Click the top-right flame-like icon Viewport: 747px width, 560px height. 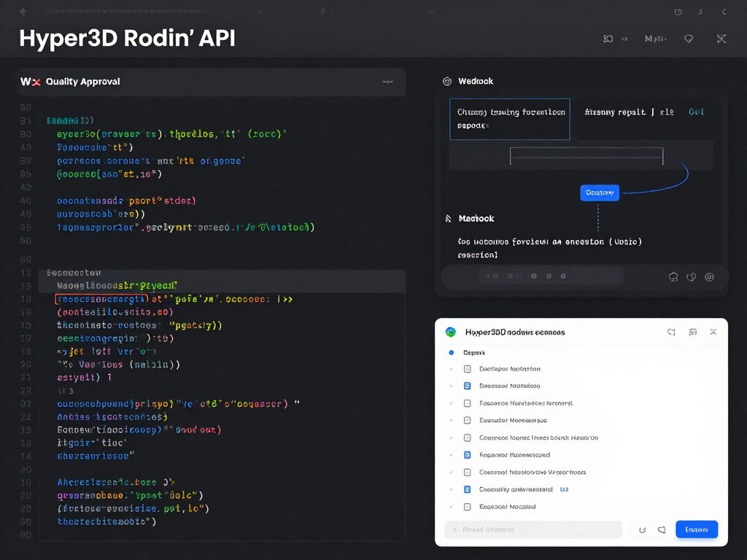pyautogui.click(x=700, y=12)
